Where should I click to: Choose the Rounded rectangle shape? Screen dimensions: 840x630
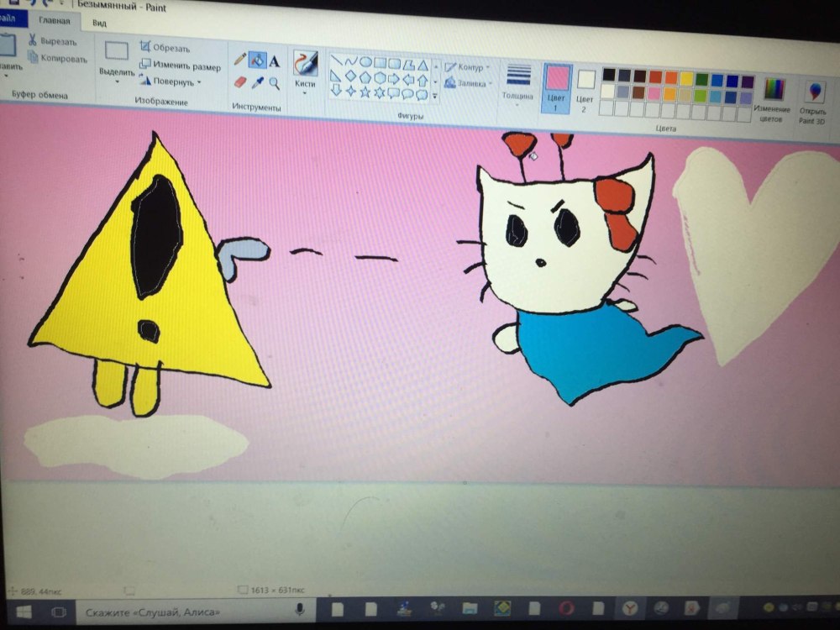coord(394,64)
